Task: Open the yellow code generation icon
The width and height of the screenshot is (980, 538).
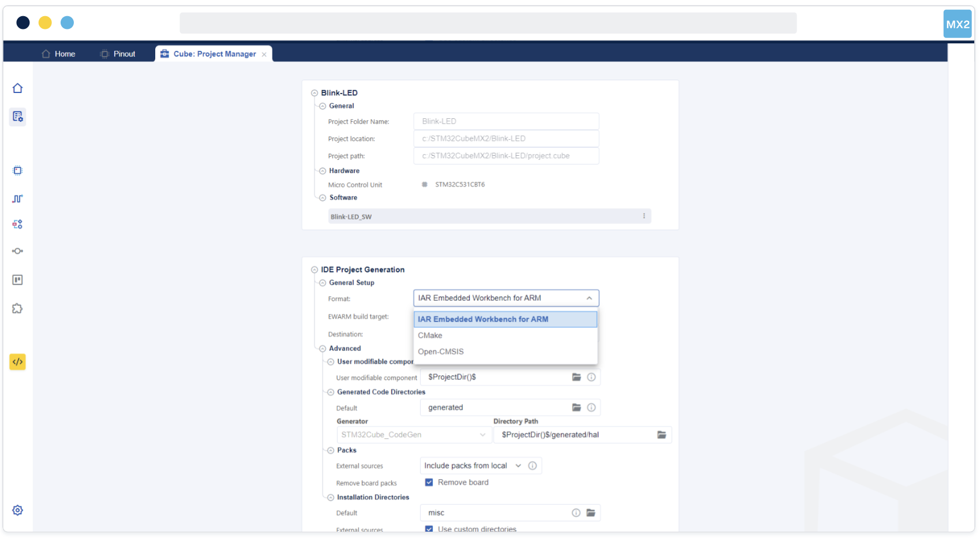Action: (x=17, y=362)
